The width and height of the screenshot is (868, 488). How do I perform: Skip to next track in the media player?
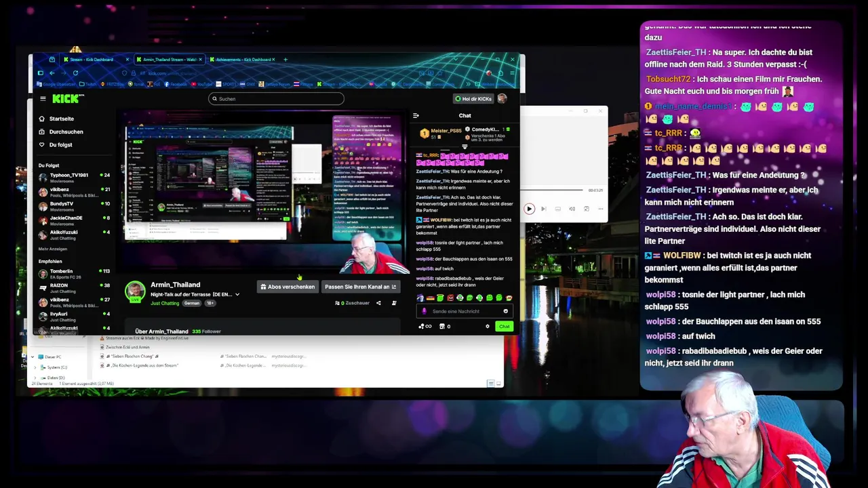(x=543, y=209)
